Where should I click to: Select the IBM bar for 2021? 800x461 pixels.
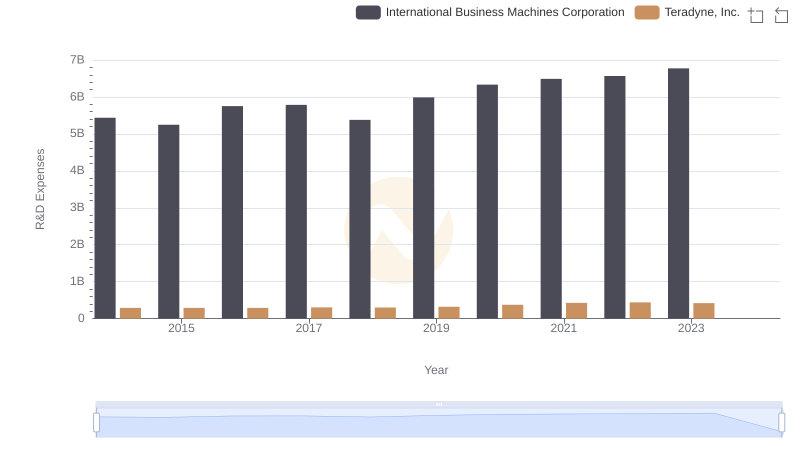[x=552, y=199]
